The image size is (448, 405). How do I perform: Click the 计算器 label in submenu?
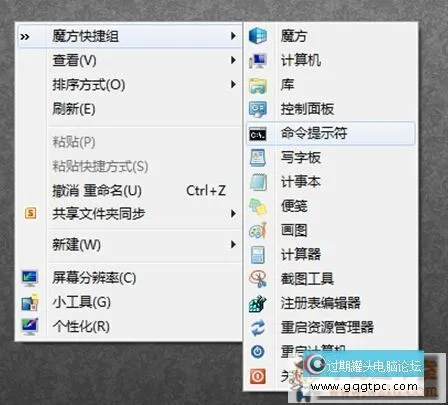tap(301, 255)
